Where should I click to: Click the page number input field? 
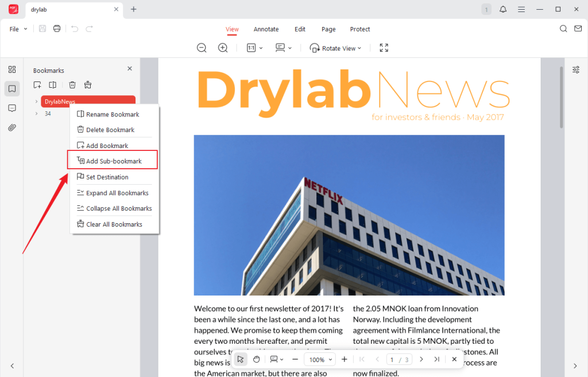(x=392, y=360)
